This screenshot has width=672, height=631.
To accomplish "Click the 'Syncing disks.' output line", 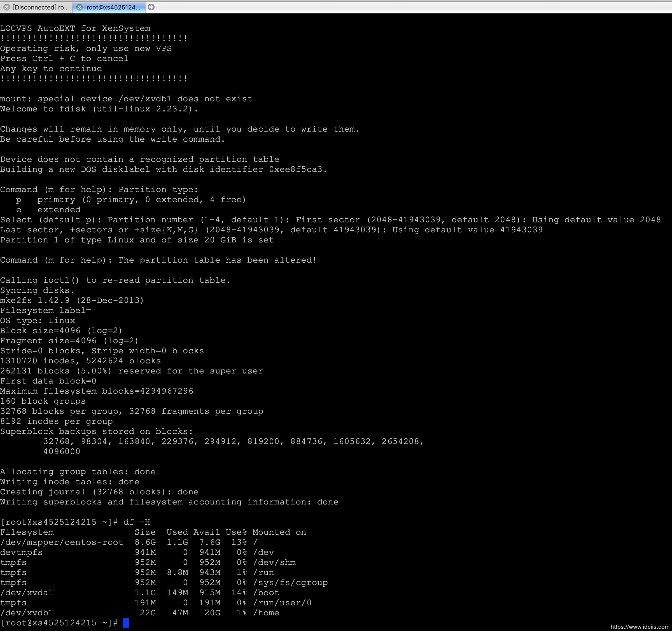I will (x=37, y=290).
